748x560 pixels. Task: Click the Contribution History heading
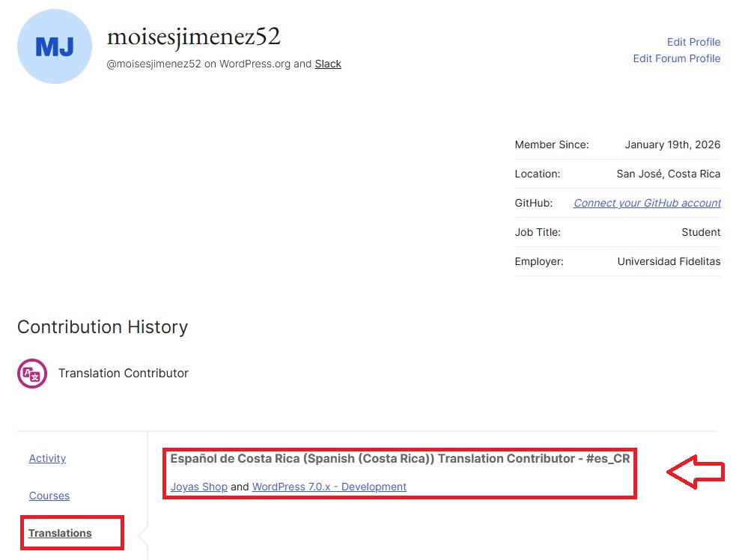(103, 327)
